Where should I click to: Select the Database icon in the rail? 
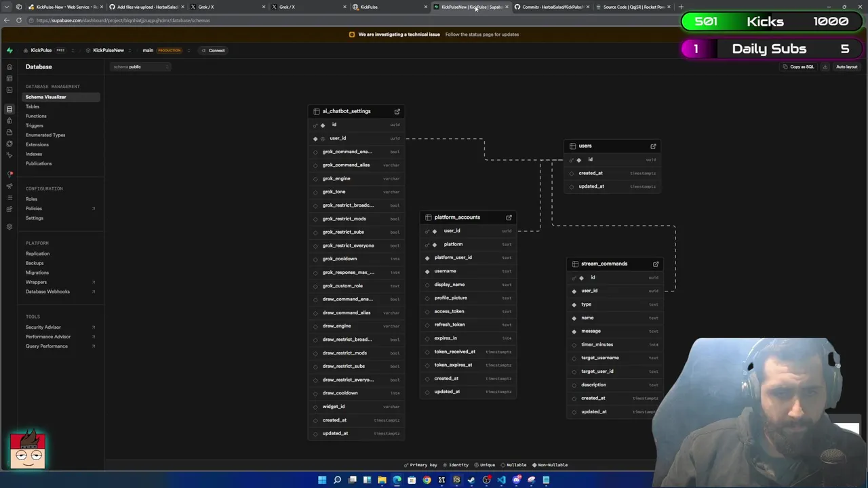pyautogui.click(x=9, y=108)
